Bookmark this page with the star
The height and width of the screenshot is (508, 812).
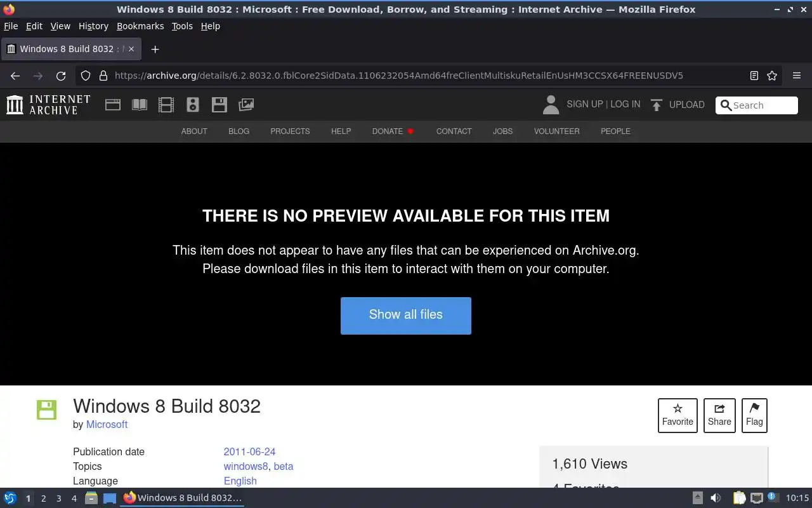pos(772,76)
